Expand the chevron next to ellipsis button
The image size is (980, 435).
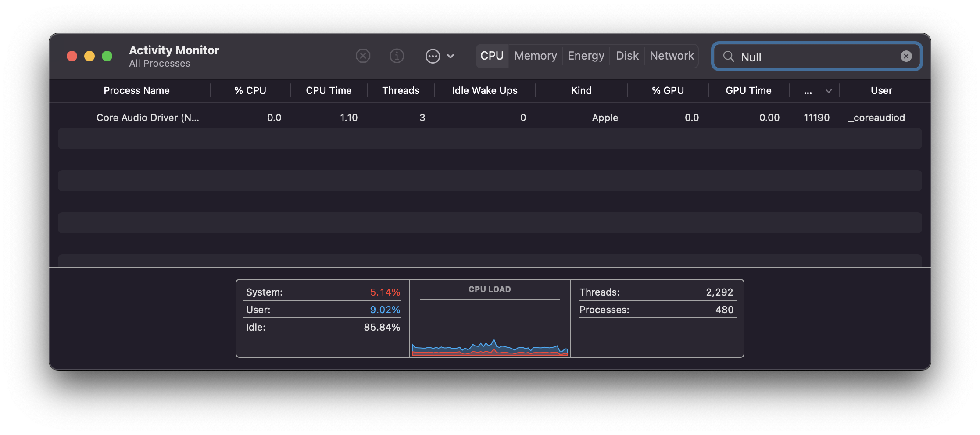[451, 56]
